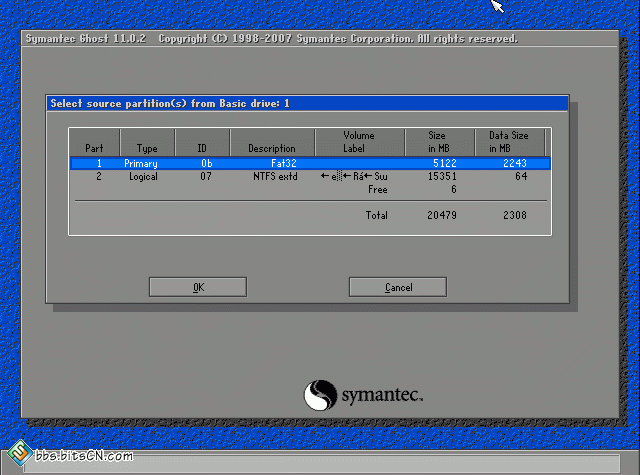Click the Size in MB column header
This screenshot has width=640, height=475.
coord(440,142)
